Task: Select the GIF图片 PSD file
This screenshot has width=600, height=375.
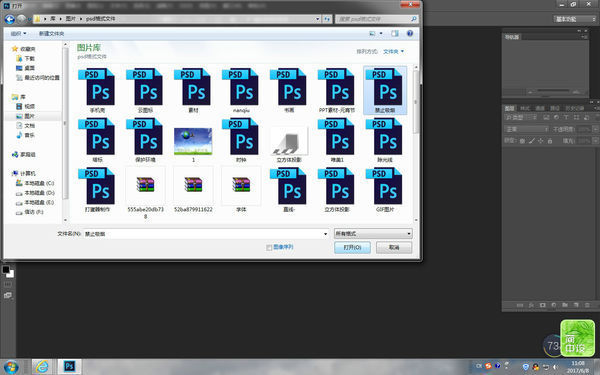Action: tap(385, 190)
